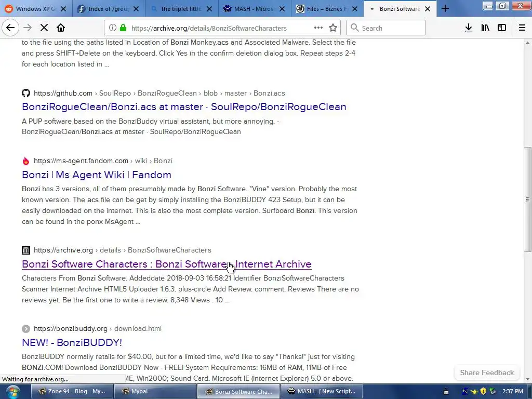Close the MASH - Microsoft tab
This screenshot has width=532, height=399.
pyautogui.click(x=282, y=9)
